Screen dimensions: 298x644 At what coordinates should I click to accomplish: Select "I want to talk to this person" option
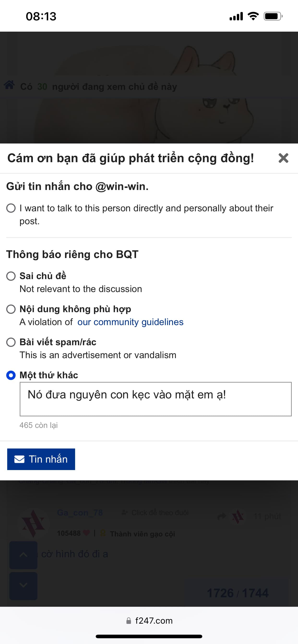click(11, 208)
